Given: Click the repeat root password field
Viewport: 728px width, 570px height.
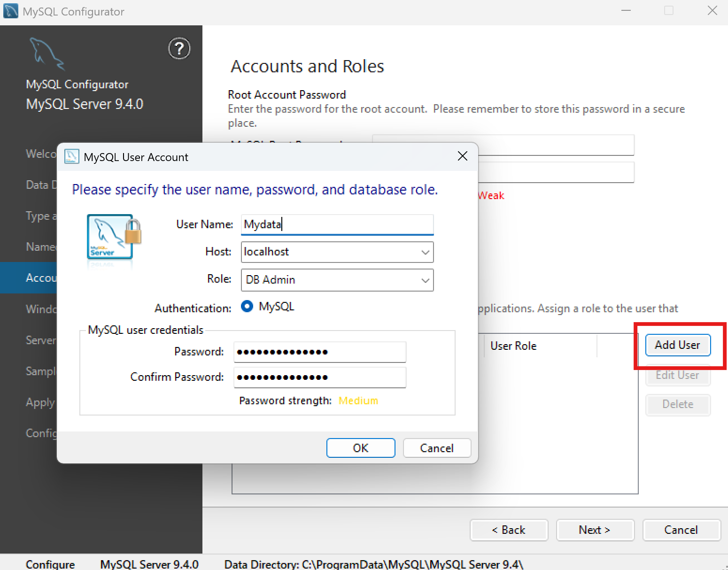Looking at the screenshot, I should pyautogui.click(x=556, y=172).
